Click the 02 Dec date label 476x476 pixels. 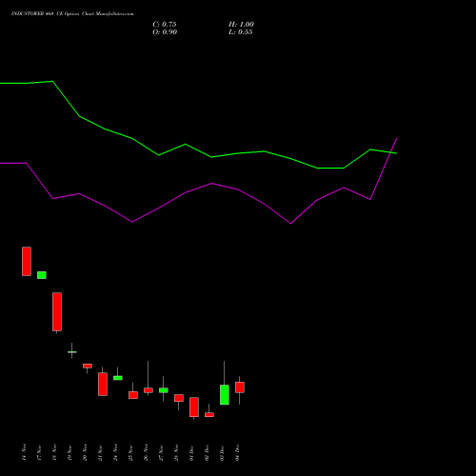pos(207,452)
